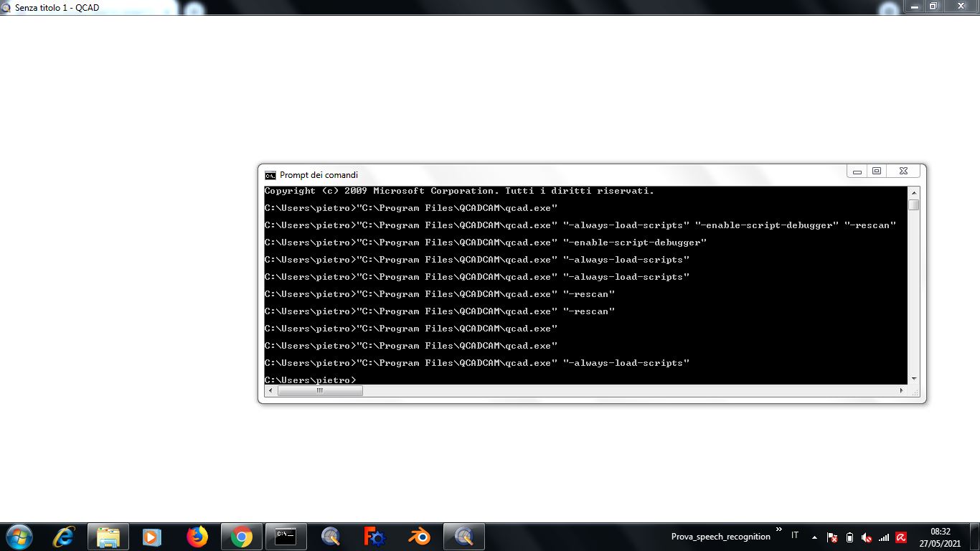Click the command prompt horizontal scrollbar thumb
The height and width of the screenshot is (551, 980).
(320, 391)
